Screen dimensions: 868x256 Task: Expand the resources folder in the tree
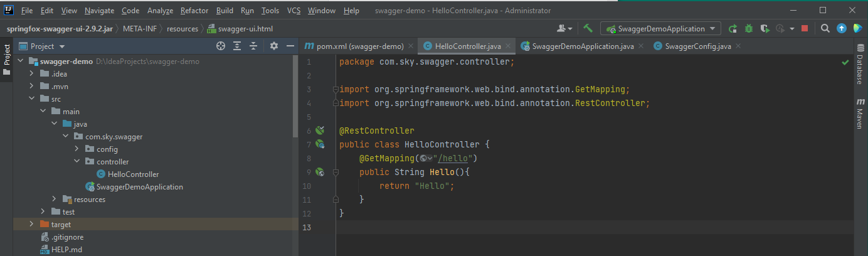click(54, 200)
